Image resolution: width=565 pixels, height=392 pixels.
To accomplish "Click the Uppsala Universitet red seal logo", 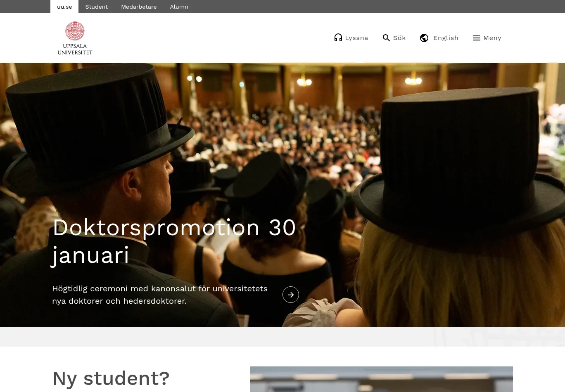I will (x=75, y=31).
